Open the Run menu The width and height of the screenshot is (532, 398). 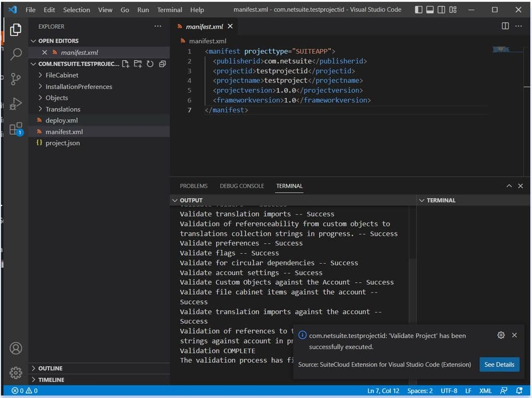coord(143,10)
